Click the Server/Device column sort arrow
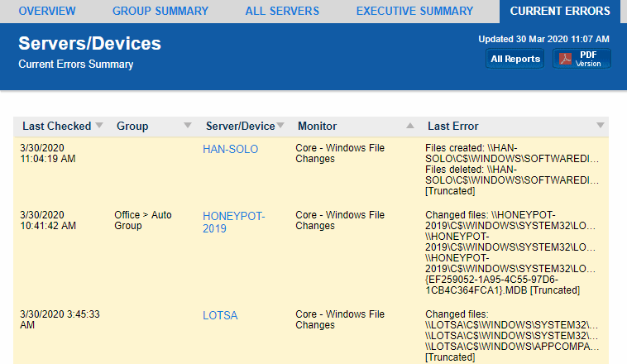The image size is (627, 364). tap(280, 126)
